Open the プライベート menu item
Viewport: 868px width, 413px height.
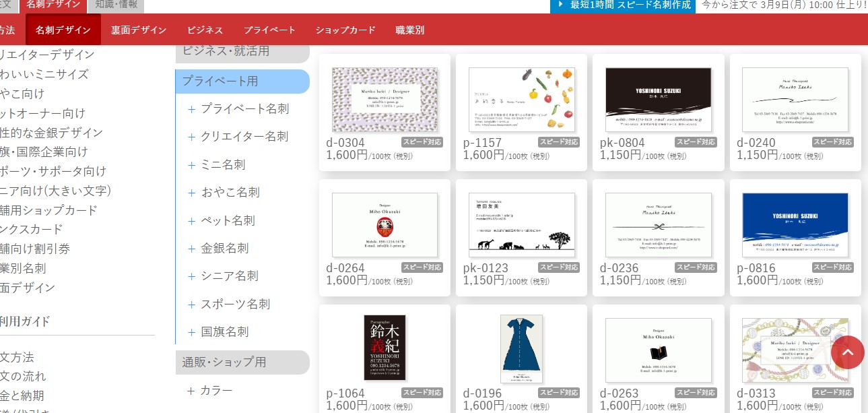pyautogui.click(x=269, y=30)
